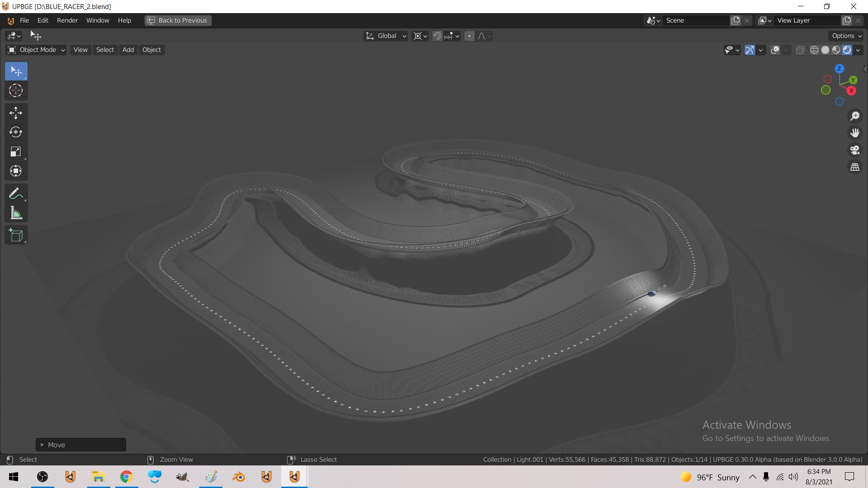The image size is (868, 488).
Task: Open the viewport shading options arrow
Action: pos(858,50)
